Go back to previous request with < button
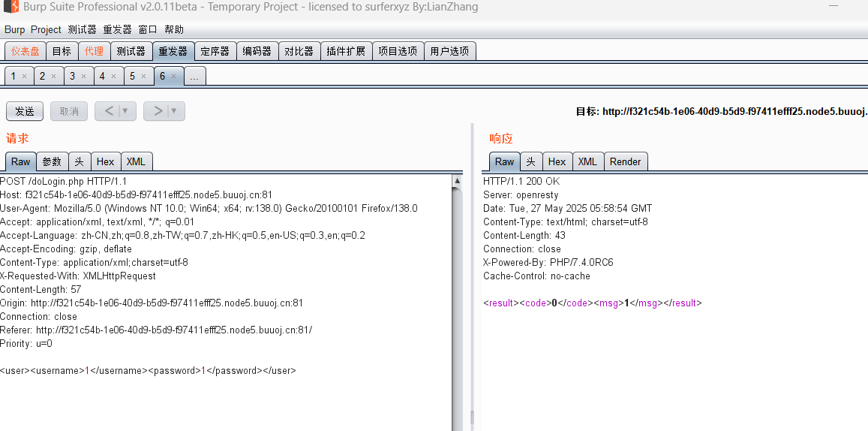This screenshot has width=868, height=431. (x=109, y=111)
